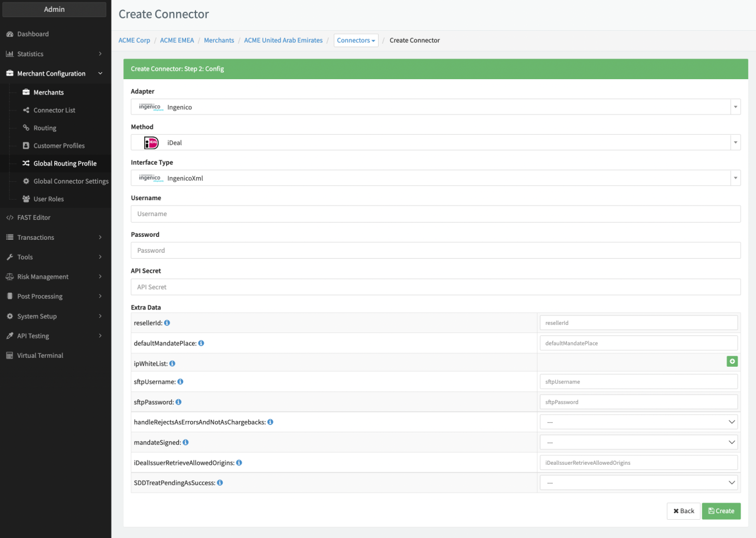Click the info icon beside defaultMandatePlace
This screenshot has height=538, width=756.
[x=201, y=343]
